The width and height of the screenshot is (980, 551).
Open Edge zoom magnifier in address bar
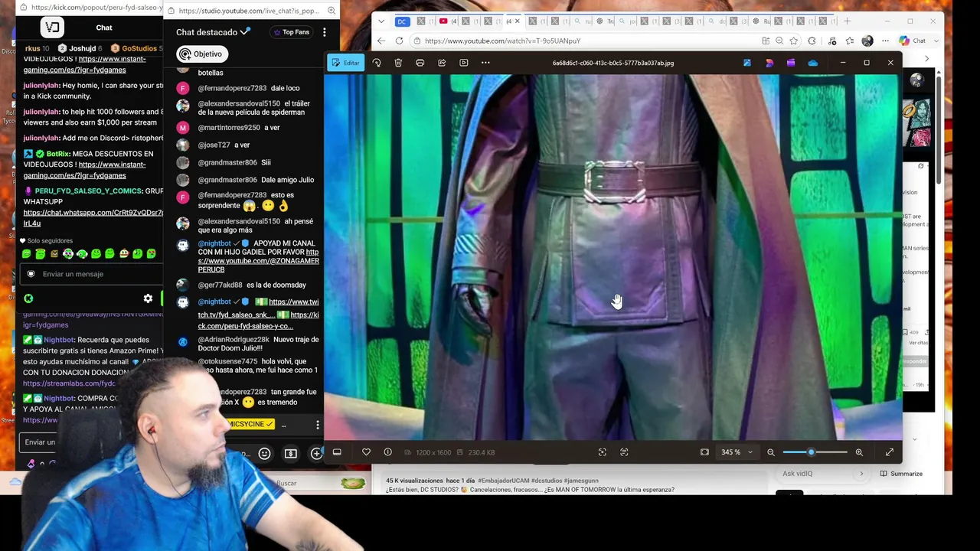point(779,41)
